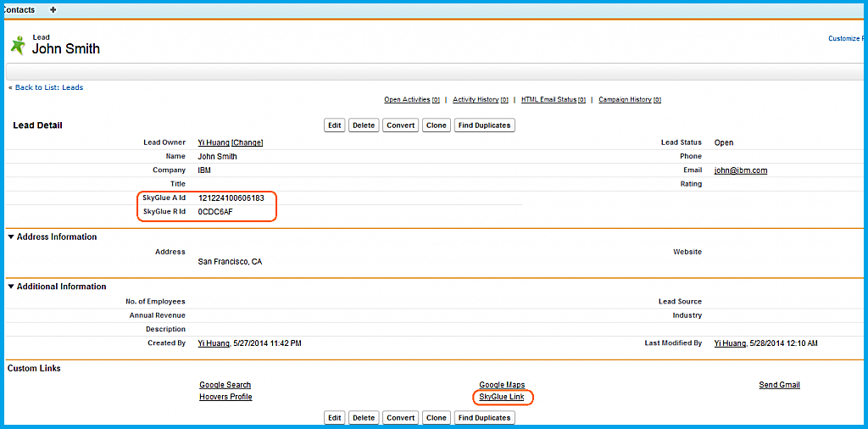The height and width of the screenshot is (429, 868).
Task: Open the SkyGlue Link custom link
Action: [x=503, y=397]
